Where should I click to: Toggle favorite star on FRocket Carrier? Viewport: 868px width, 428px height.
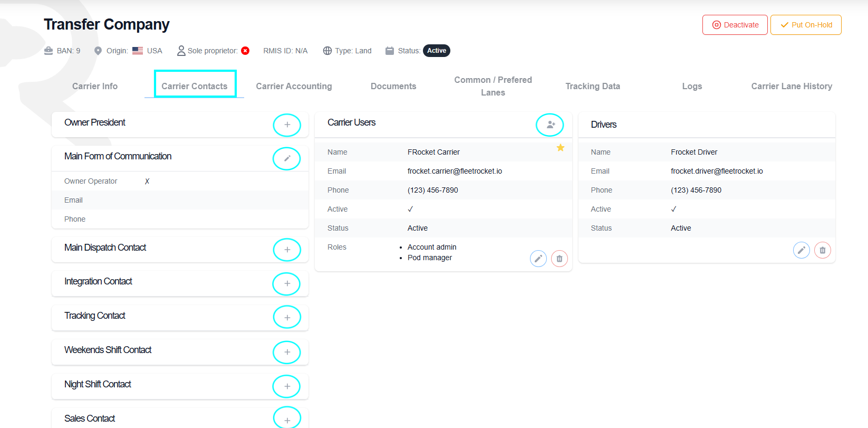561,148
